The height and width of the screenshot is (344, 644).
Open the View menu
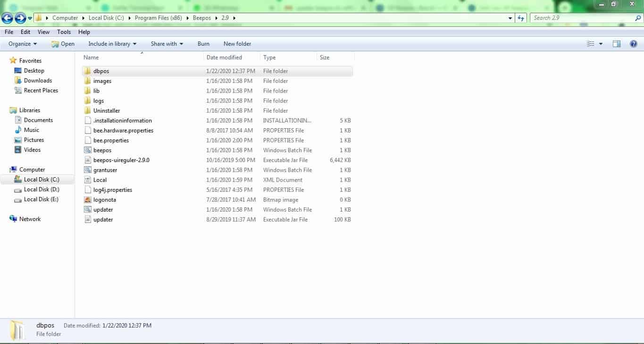point(43,32)
